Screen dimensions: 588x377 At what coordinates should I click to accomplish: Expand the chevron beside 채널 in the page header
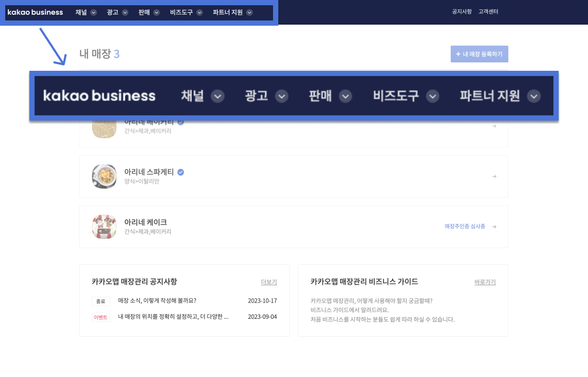[x=94, y=13]
